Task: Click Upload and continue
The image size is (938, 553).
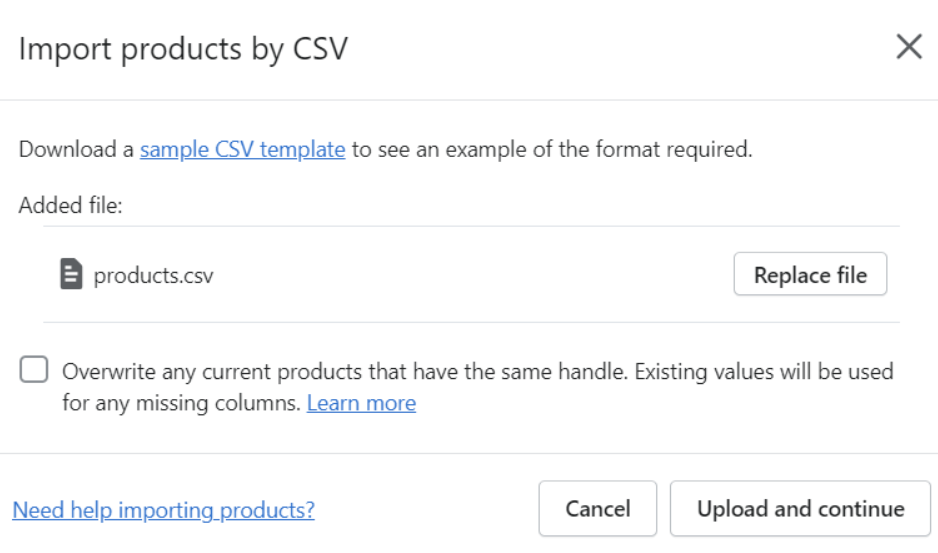Action: [800, 509]
